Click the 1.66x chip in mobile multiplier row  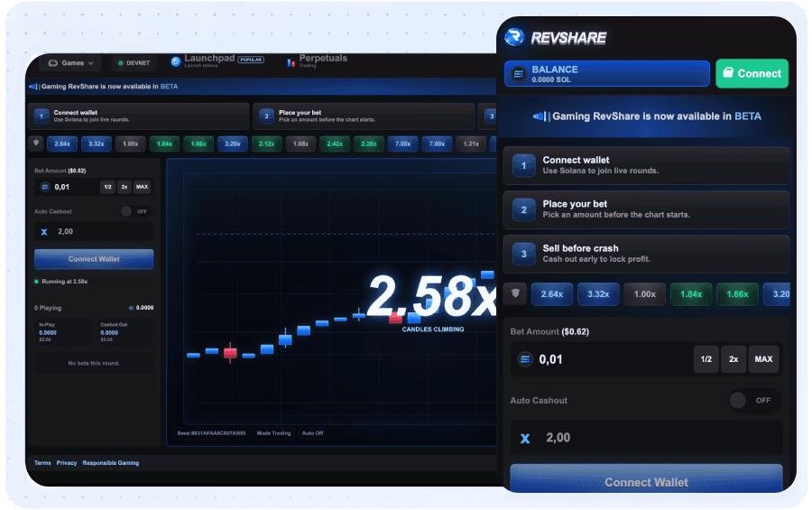coord(737,294)
